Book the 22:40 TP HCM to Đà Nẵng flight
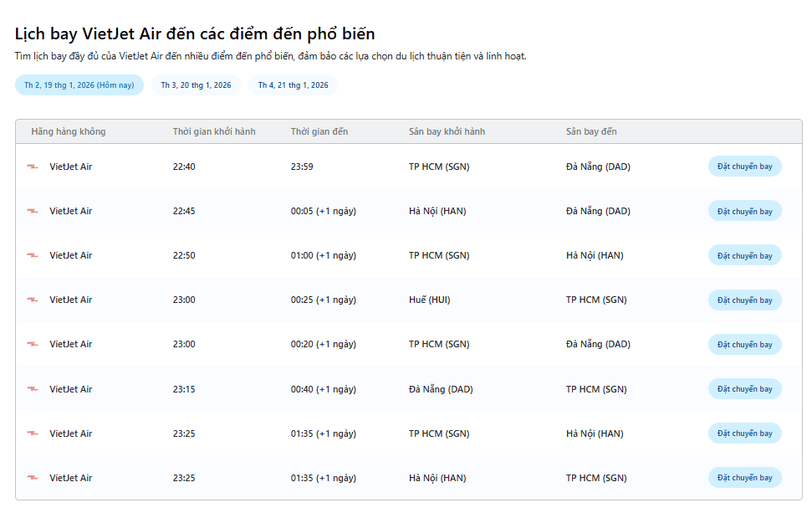Screen dimensions: 812x513 point(744,167)
